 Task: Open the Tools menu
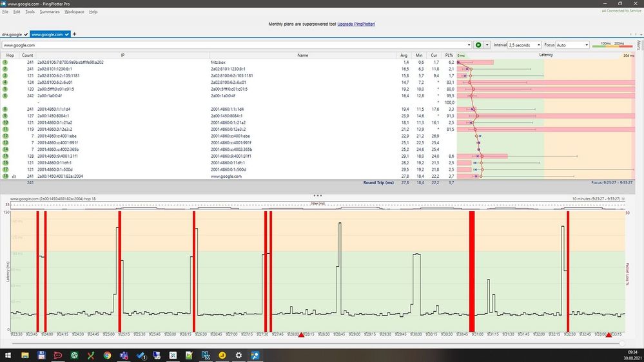(x=30, y=12)
